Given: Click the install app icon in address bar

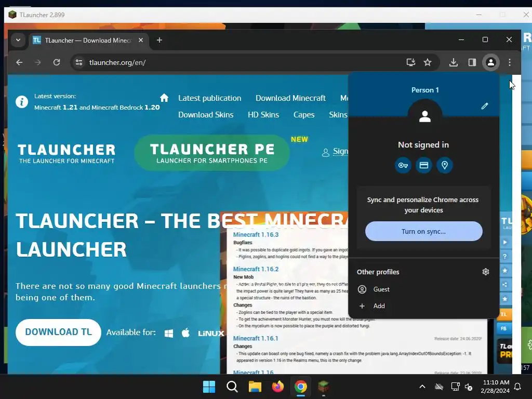Looking at the screenshot, I should [x=411, y=62].
